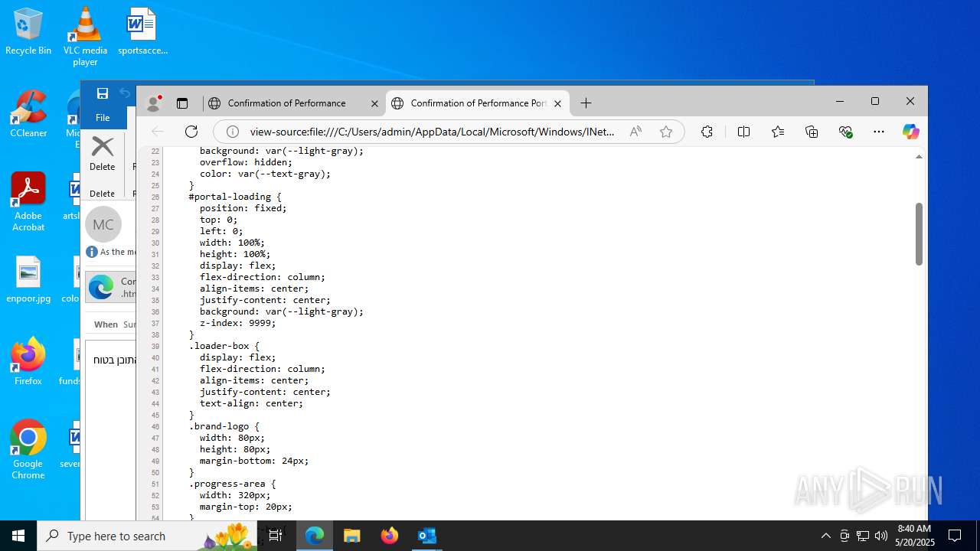Viewport: 980px width, 551px height.
Task: Close the active Confirmation of Performance Portal tab
Action: click(x=557, y=103)
